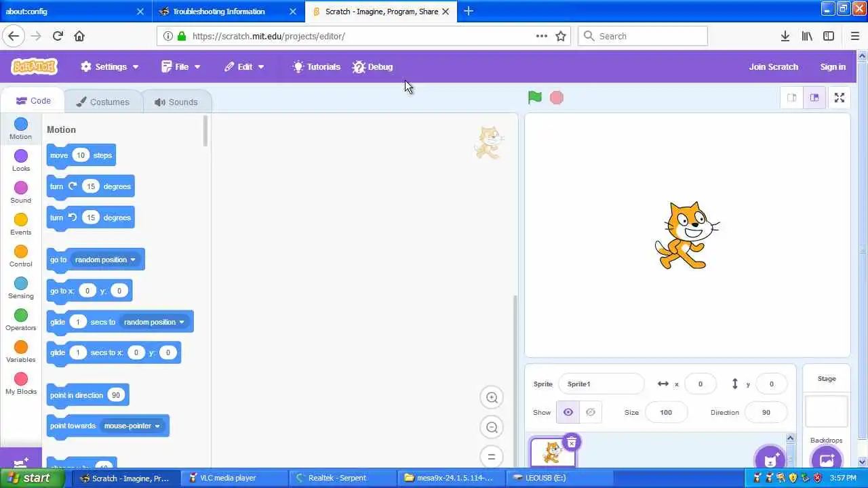Select the Stage backdrop thumbnail
Viewport: 868px width, 488px height.
tap(826, 411)
